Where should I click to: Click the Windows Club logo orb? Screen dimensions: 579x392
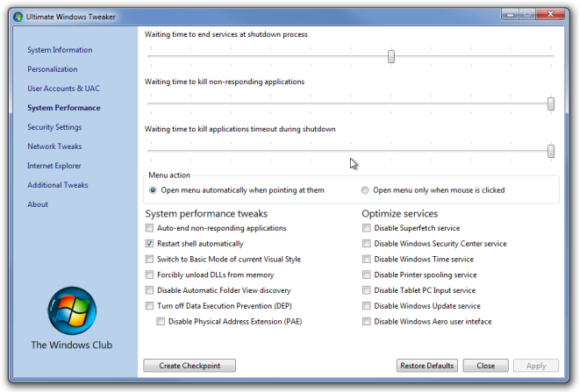pos(72,310)
